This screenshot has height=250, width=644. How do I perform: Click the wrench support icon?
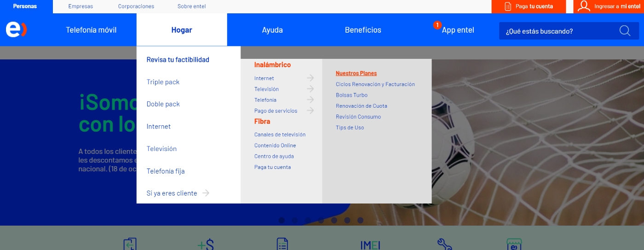(445, 244)
